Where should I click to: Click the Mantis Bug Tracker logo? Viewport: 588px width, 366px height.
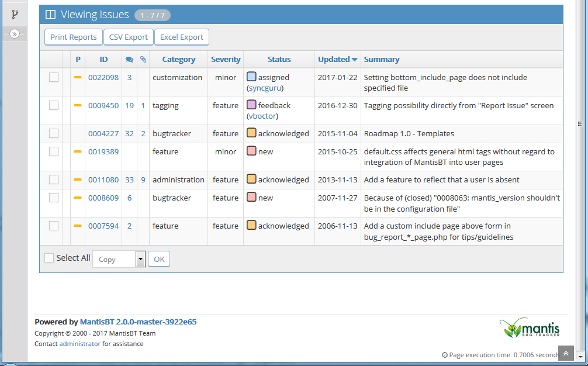(530, 327)
